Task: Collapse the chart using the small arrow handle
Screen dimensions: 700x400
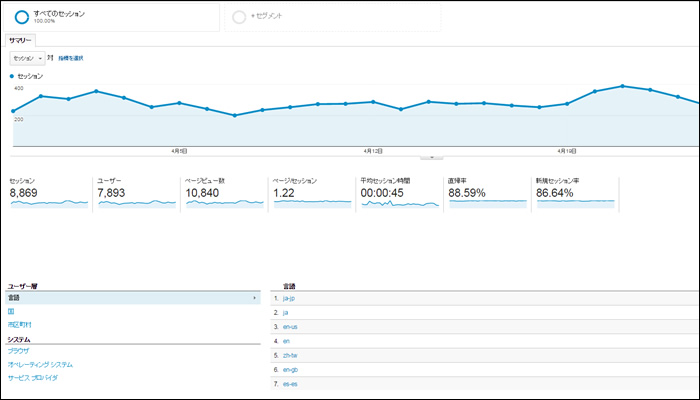Action: tap(432, 157)
